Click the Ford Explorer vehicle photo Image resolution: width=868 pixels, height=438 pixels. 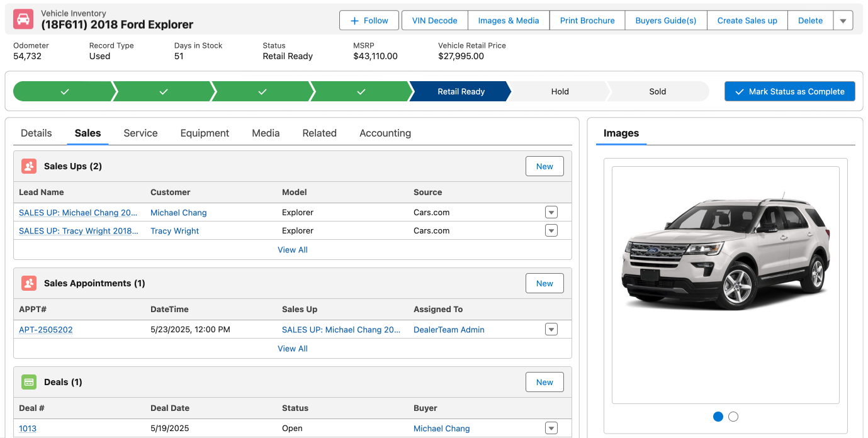coord(725,252)
